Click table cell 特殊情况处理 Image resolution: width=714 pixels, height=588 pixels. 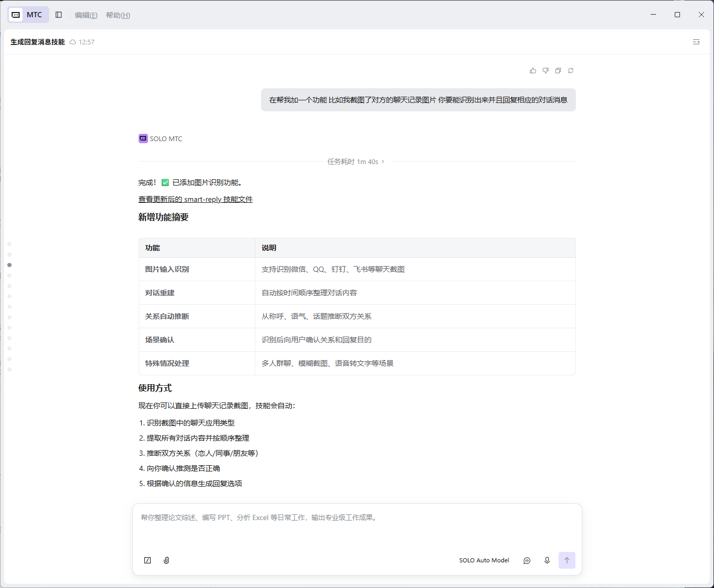(197, 363)
